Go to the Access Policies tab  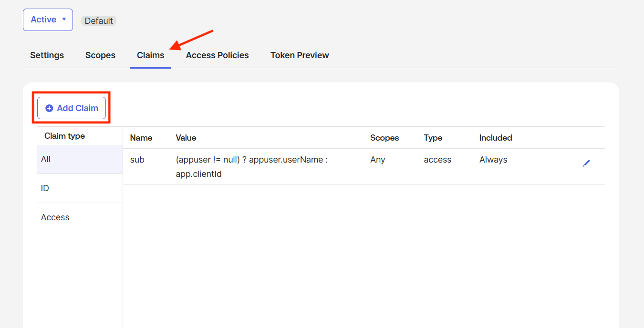tap(217, 55)
